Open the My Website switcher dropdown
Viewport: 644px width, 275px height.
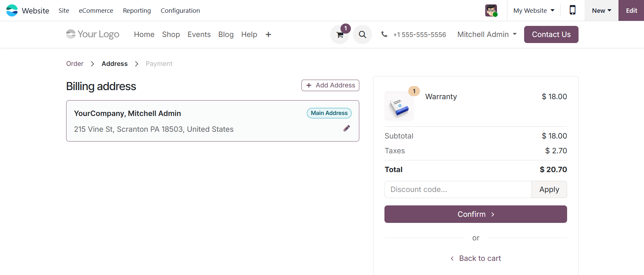coord(534,10)
